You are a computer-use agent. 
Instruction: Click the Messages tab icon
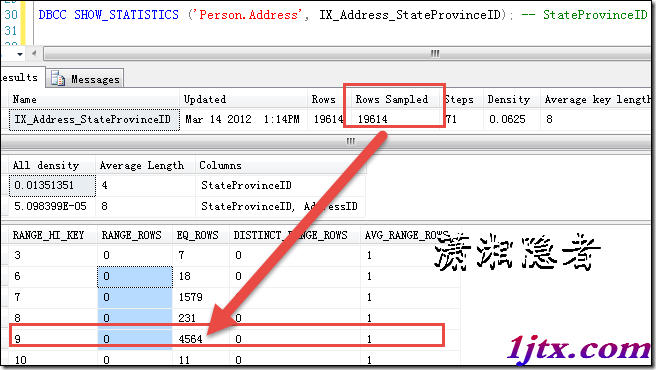(x=58, y=79)
